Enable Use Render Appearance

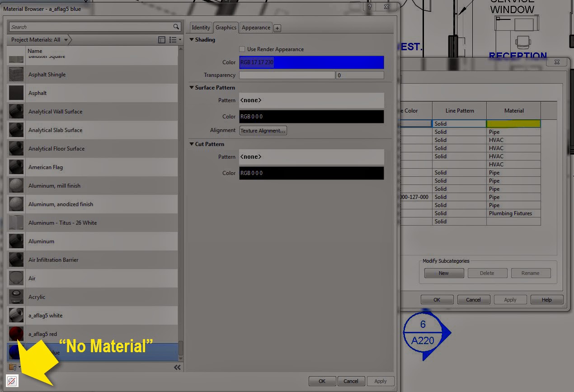(242, 49)
